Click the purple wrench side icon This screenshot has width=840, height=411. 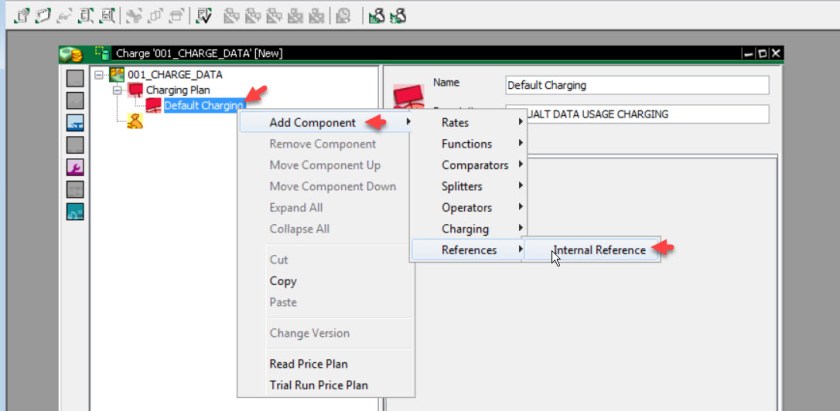pos(75,167)
